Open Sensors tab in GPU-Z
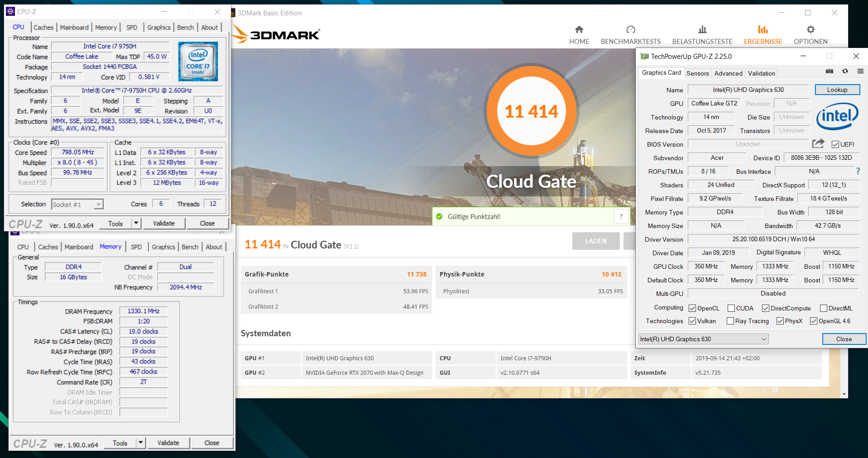The image size is (868, 458). click(x=697, y=73)
